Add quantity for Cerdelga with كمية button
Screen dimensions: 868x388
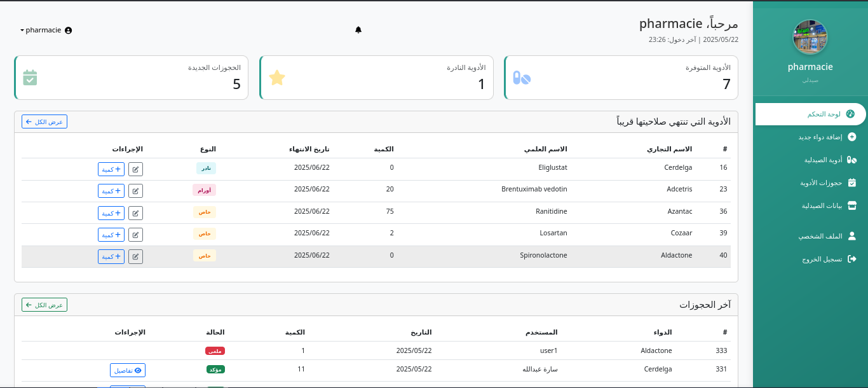click(111, 169)
